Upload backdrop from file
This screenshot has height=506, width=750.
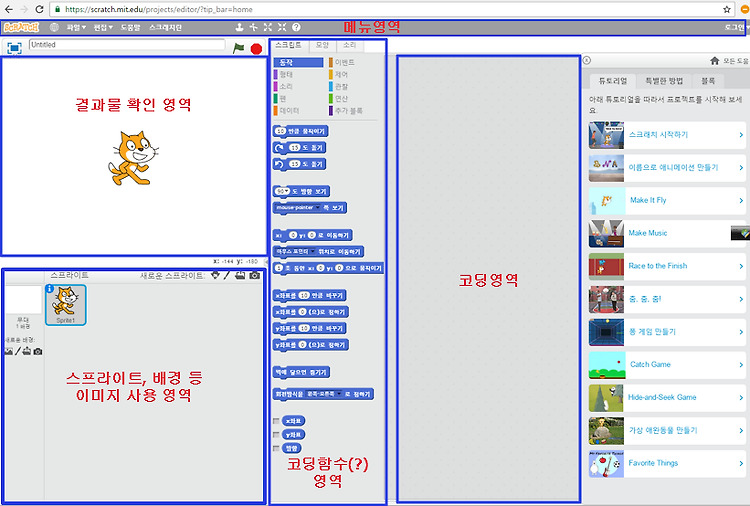coord(27,351)
